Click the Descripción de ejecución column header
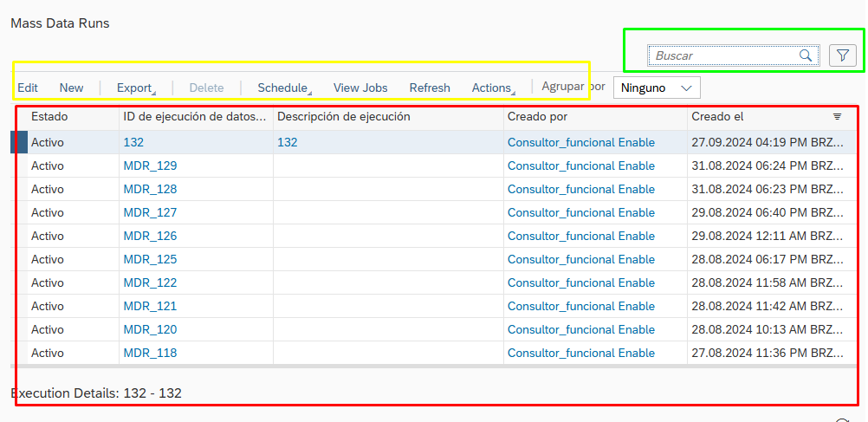Viewport: 868px width, 422px height. click(x=343, y=116)
